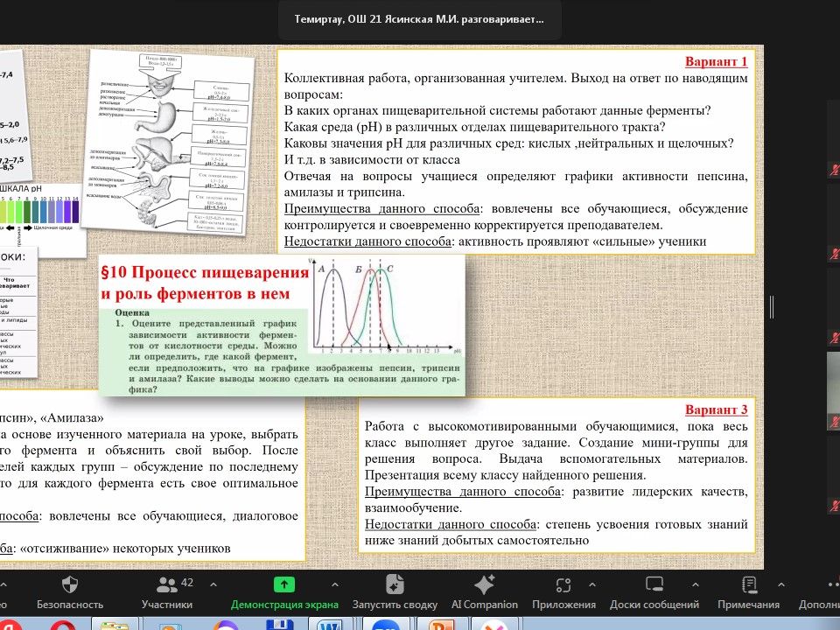The width and height of the screenshot is (840, 630).
Task: Open Доски сообщений whiteboards icon
Action: pyautogui.click(x=654, y=585)
